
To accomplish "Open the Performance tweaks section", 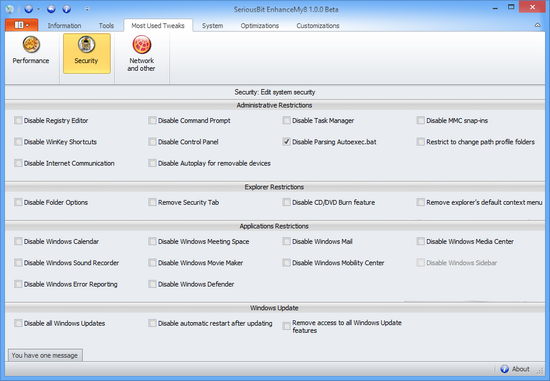I will click(x=31, y=50).
